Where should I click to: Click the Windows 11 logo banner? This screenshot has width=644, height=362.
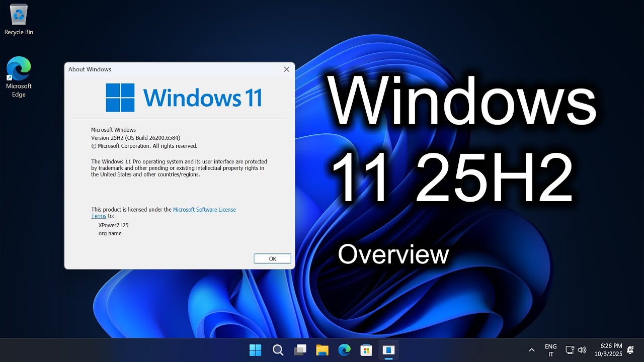[184, 98]
